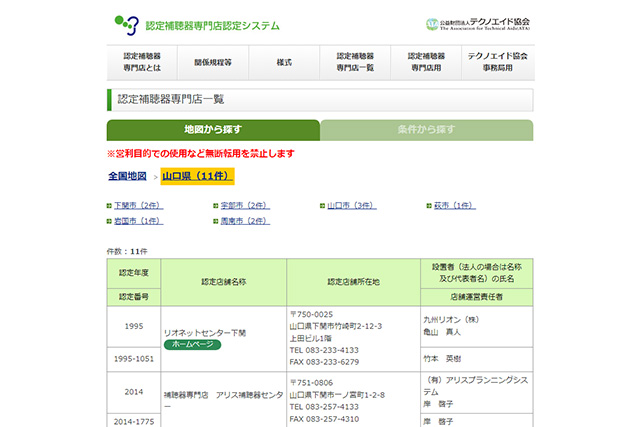640x427 pixels.
Task: Click the green plus icon beside 下関市
Action: point(110,205)
